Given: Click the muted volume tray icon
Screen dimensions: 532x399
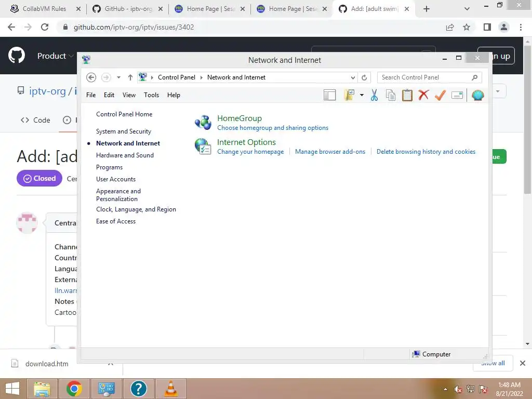Looking at the screenshot, I should tap(458, 389).
